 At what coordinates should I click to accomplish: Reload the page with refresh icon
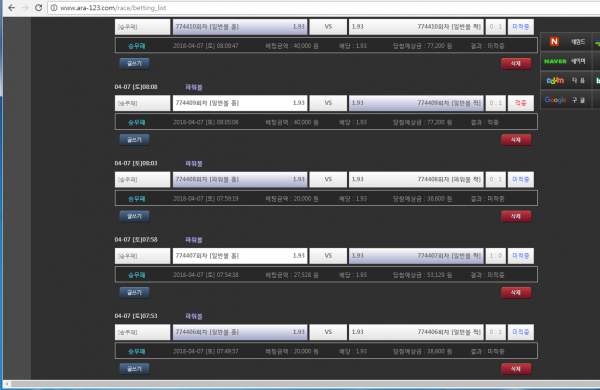pyautogui.click(x=38, y=8)
